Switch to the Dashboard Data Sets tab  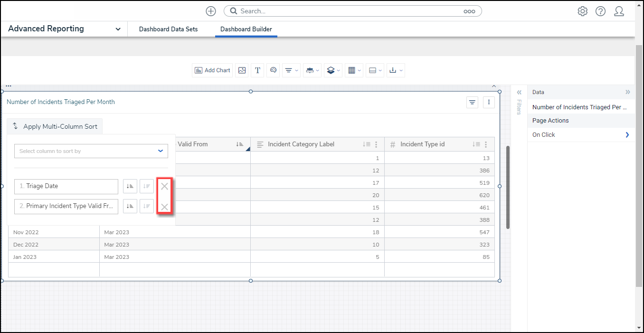(x=168, y=29)
